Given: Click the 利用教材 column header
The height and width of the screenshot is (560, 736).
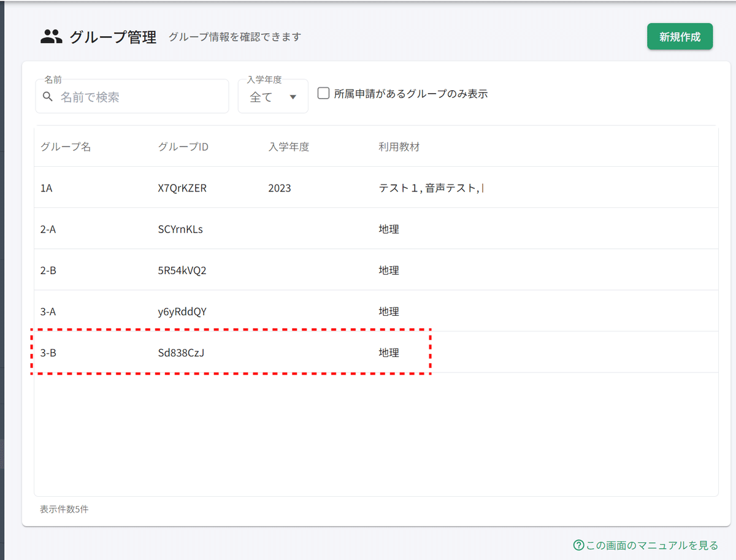Looking at the screenshot, I should pos(399,147).
